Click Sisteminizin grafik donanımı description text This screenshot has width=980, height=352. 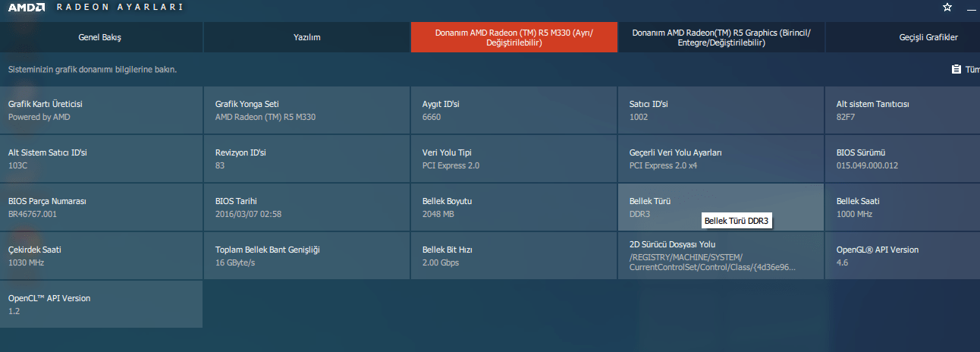[93, 69]
